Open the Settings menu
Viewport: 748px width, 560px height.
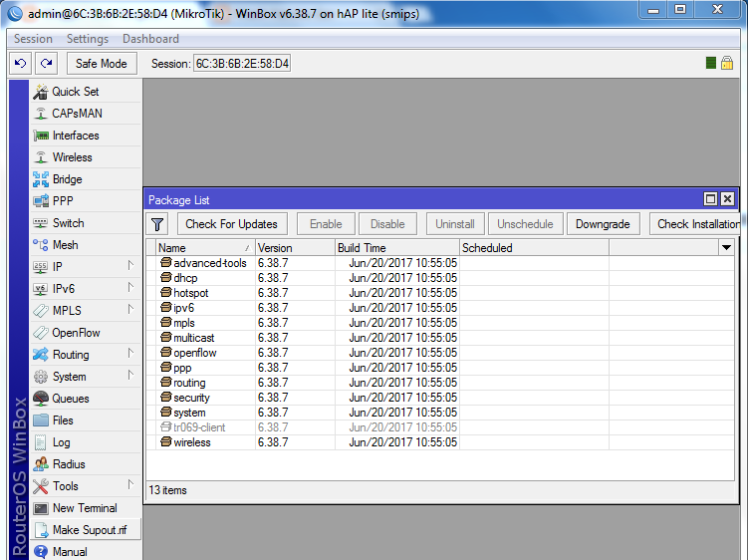tap(88, 39)
